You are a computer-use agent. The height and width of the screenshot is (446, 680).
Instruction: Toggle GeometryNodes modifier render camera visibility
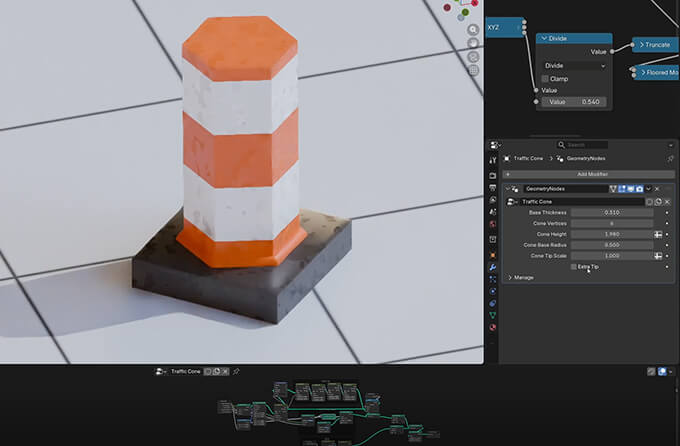(x=639, y=188)
